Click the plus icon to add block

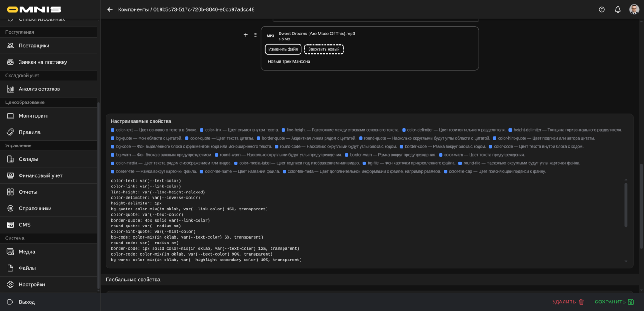point(246,35)
